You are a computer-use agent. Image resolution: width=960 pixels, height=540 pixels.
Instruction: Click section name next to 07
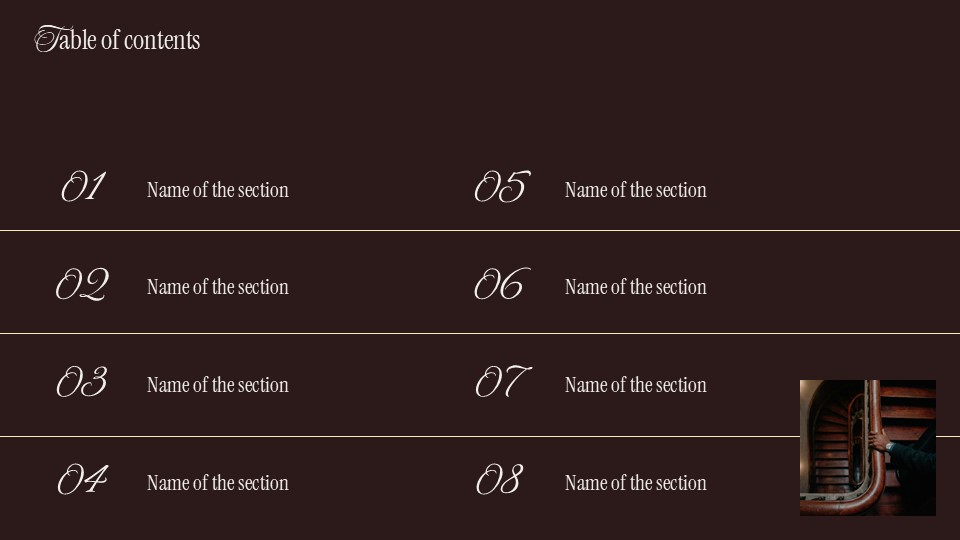pyautogui.click(x=635, y=385)
